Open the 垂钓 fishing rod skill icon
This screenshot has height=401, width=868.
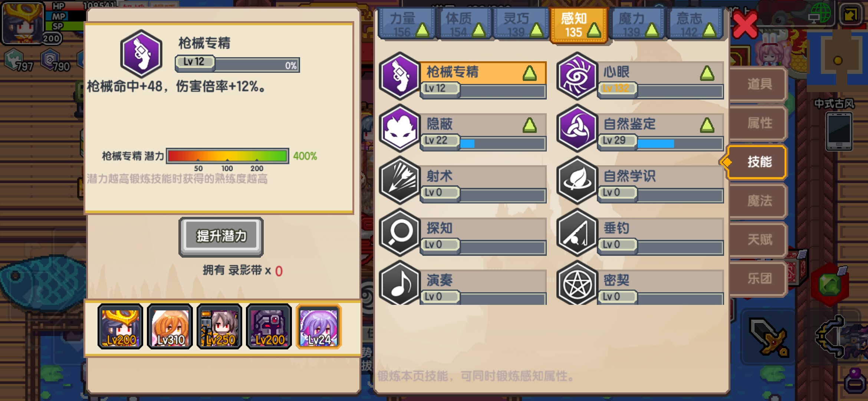(x=577, y=232)
